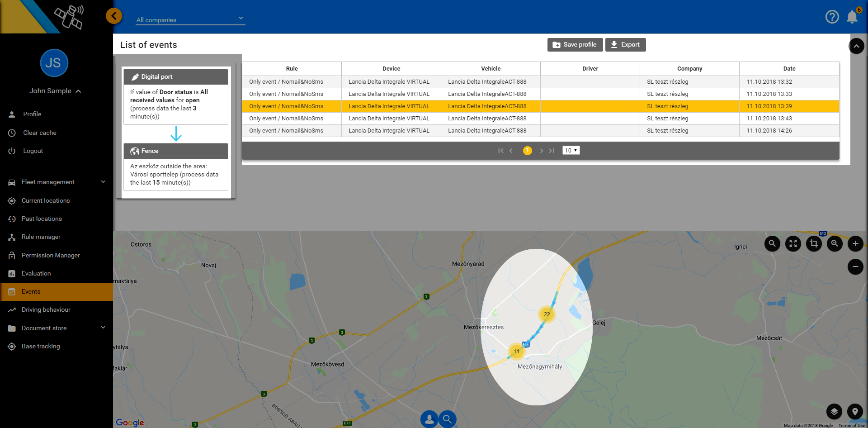
Task: Select the map crop area tool
Action: click(x=814, y=243)
